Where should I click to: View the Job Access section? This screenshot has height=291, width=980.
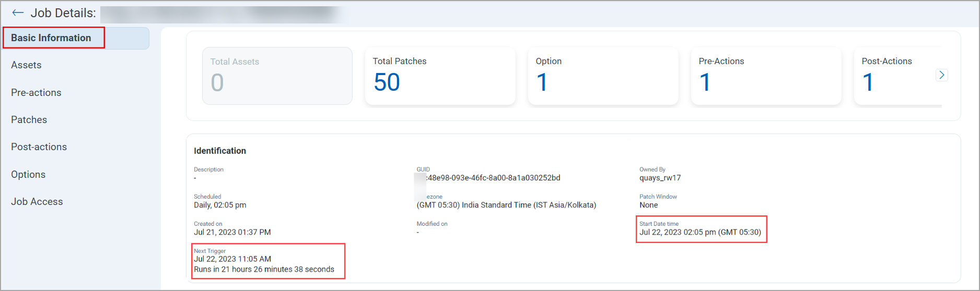(x=37, y=202)
